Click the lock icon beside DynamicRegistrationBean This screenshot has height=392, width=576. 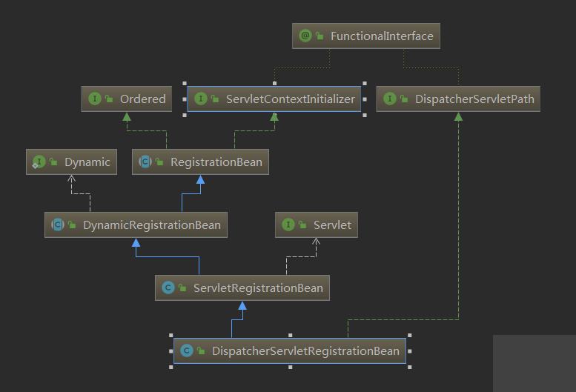point(72,225)
